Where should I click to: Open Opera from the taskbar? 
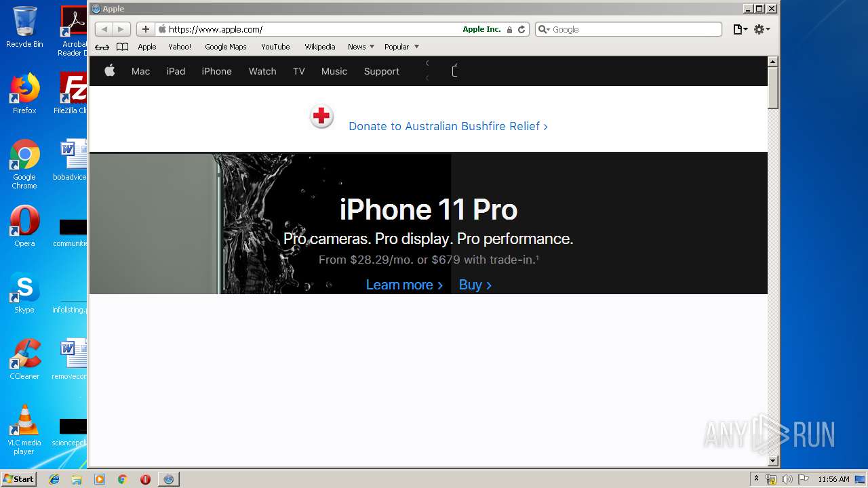coord(145,479)
